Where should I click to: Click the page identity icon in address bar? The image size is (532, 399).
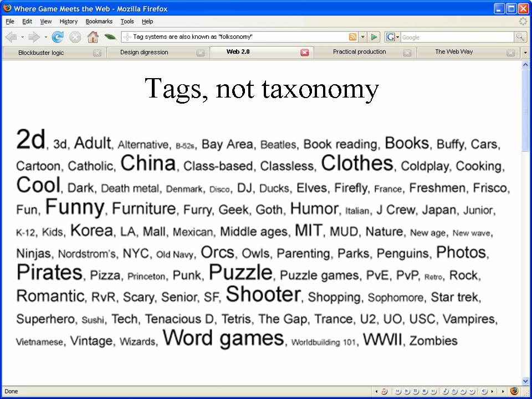(x=127, y=37)
